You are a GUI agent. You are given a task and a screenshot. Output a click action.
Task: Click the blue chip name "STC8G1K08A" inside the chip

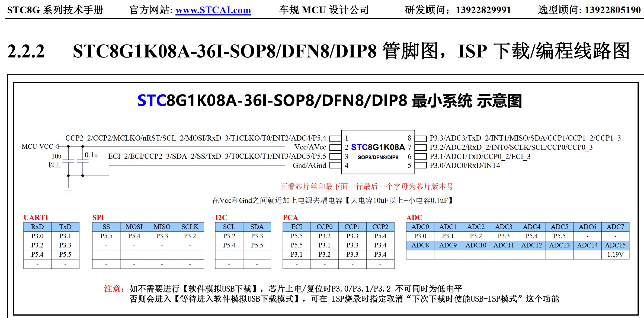tap(378, 147)
